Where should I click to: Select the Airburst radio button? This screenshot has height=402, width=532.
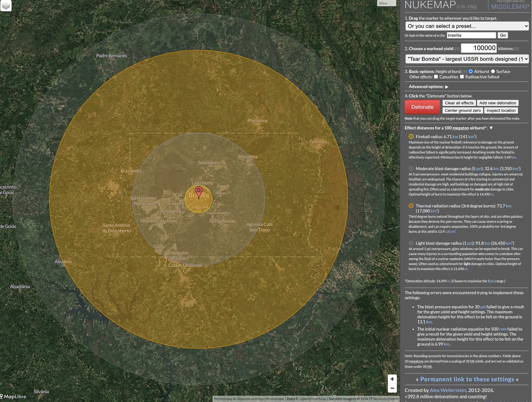point(471,71)
